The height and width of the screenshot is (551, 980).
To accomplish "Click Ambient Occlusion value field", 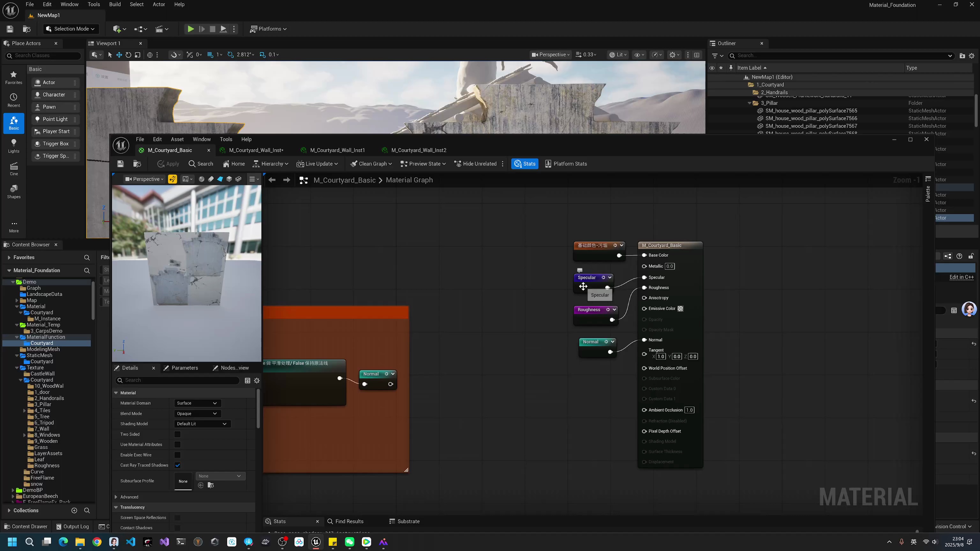I will point(689,410).
